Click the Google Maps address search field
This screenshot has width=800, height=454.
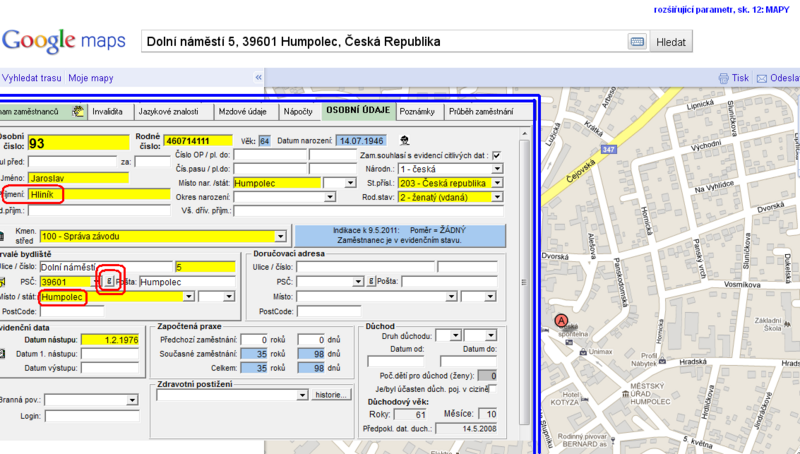pyautogui.click(x=384, y=42)
